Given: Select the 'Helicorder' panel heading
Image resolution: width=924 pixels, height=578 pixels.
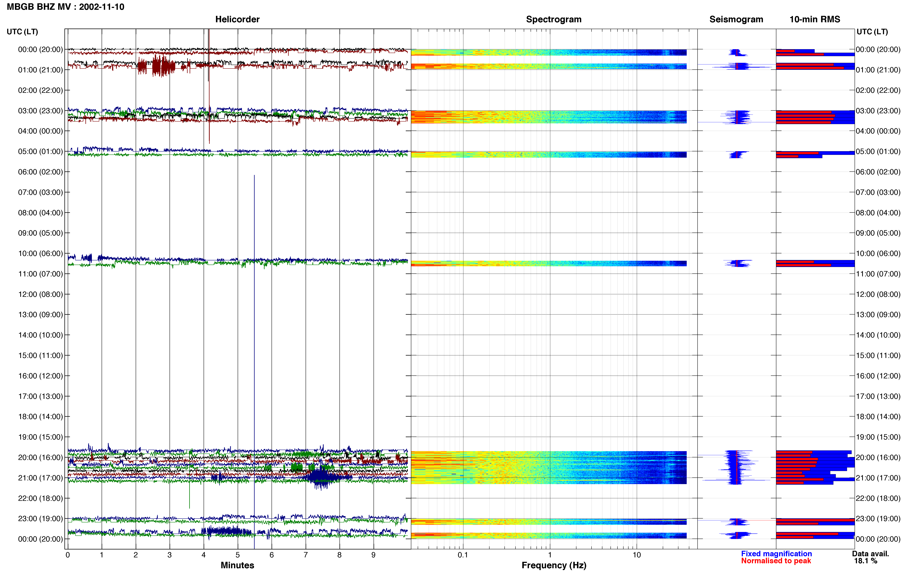Looking at the screenshot, I should (237, 20).
